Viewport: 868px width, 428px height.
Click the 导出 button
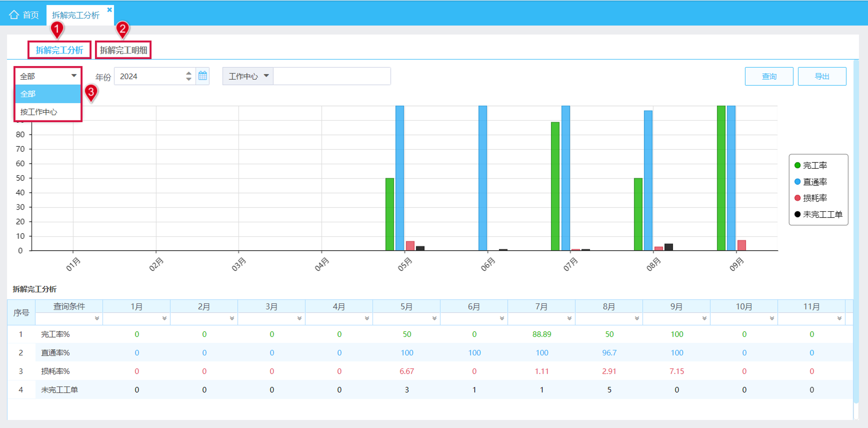pos(822,76)
